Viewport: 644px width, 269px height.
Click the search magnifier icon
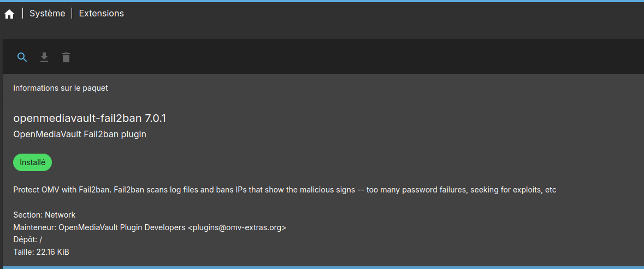point(22,57)
